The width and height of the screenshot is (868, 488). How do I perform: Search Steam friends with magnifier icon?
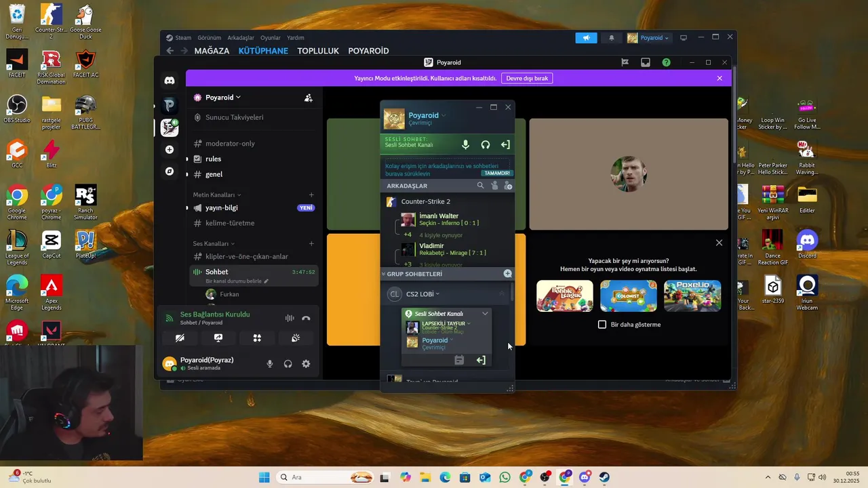tap(481, 185)
